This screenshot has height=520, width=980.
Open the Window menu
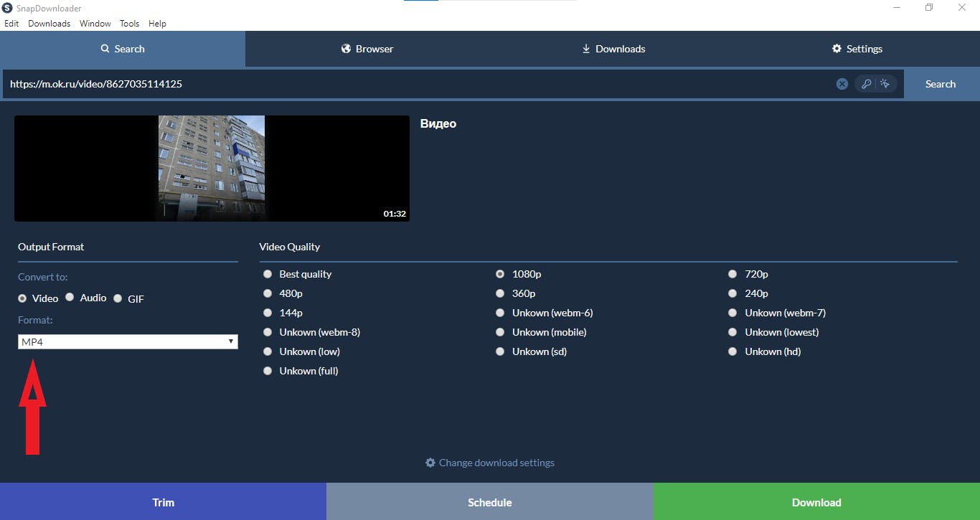point(95,24)
